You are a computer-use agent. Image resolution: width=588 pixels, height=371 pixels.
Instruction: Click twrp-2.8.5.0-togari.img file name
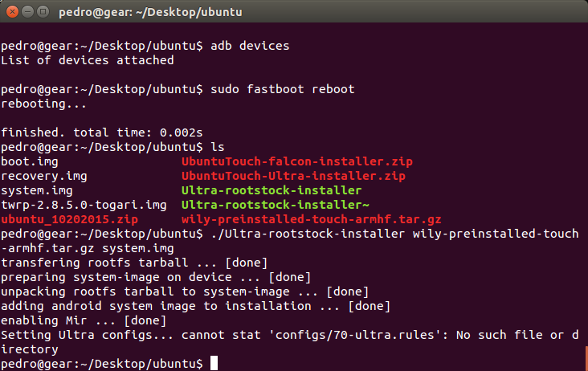tap(84, 205)
